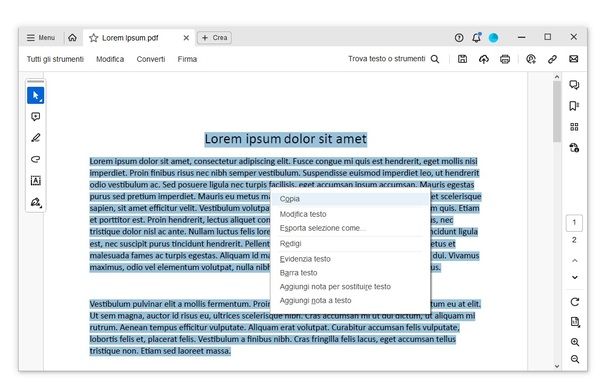610x392 pixels.
Task: Click the vertical scrollbar thumb
Action: click(x=557, y=112)
